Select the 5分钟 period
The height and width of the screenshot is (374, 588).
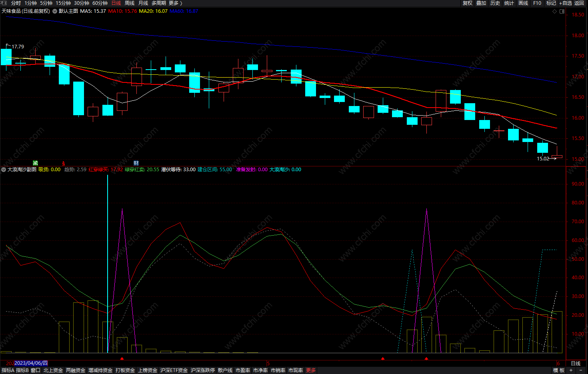click(46, 3)
